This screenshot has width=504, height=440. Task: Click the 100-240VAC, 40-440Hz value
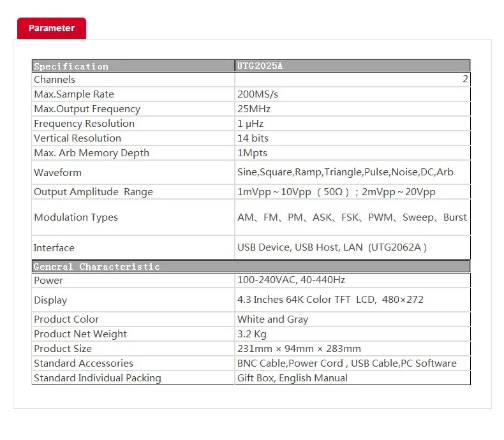(x=291, y=280)
